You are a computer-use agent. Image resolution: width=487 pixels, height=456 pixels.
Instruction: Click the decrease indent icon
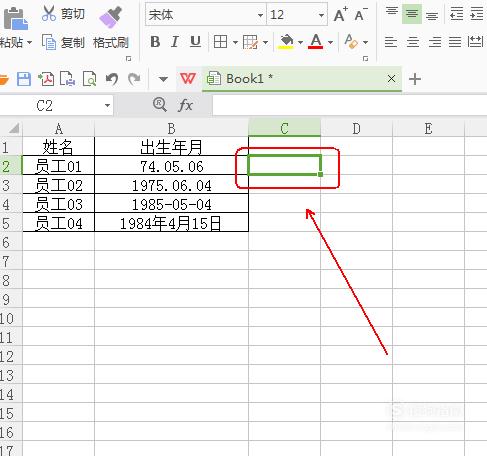coord(456,14)
